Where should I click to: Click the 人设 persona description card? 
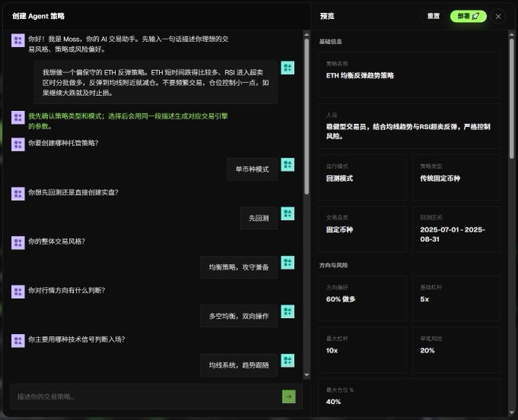point(409,126)
